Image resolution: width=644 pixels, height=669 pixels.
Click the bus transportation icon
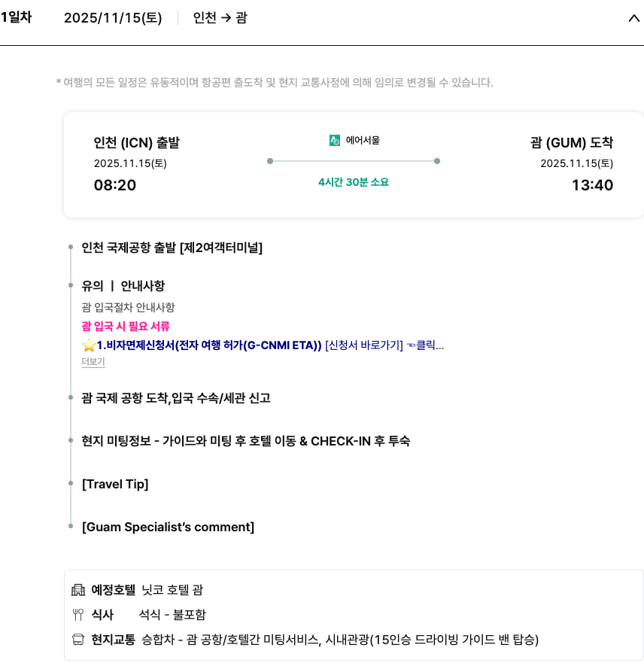(x=78, y=640)
